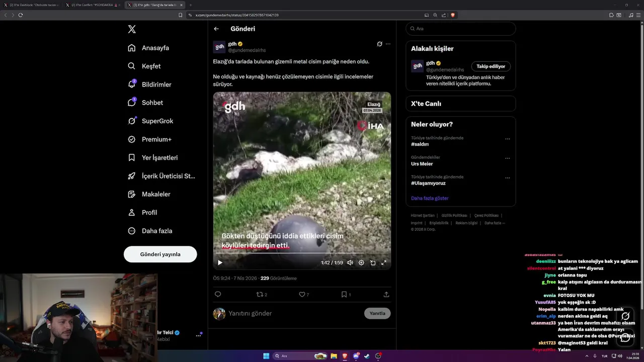Expand footer Daha fazla ··· menu
The height and width of the screenshot is (362, 644).
(495, 223)
